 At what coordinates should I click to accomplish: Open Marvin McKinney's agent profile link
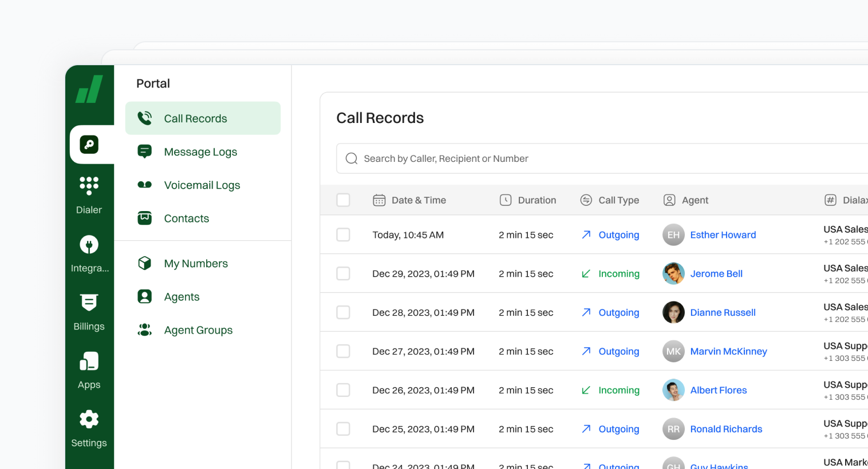[x=728, y=351]
